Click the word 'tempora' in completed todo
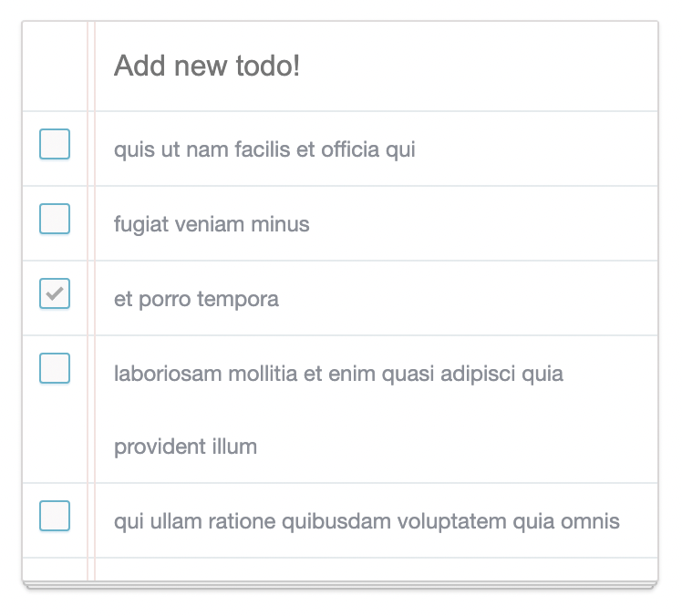 pos(237,300)
